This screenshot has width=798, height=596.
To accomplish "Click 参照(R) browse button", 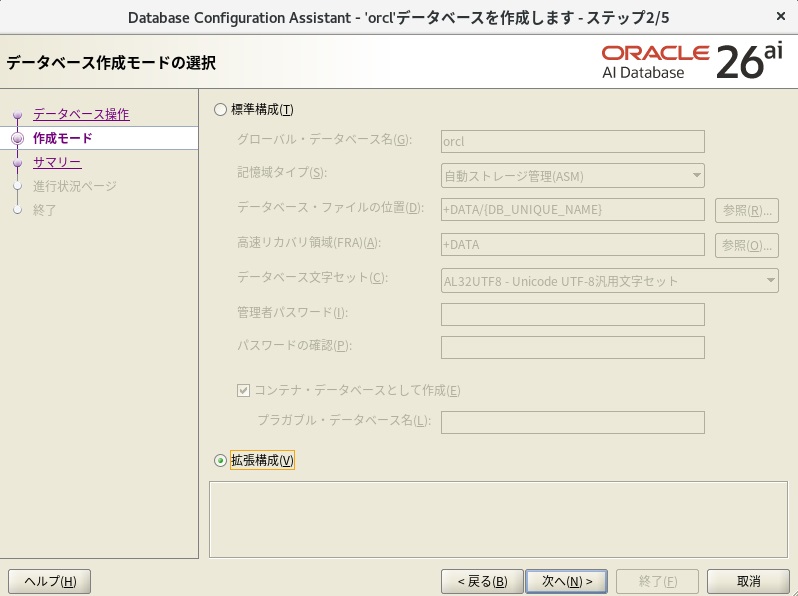I will point(747,210).
